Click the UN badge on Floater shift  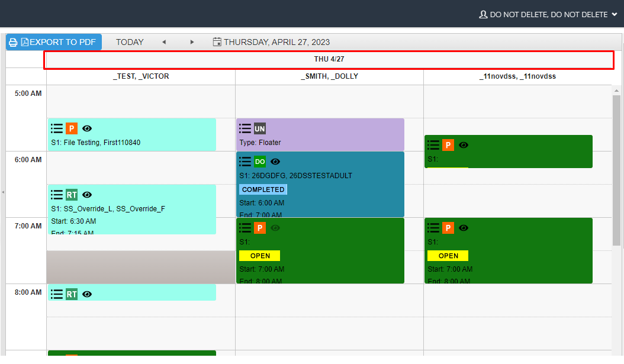coord(260,128)
